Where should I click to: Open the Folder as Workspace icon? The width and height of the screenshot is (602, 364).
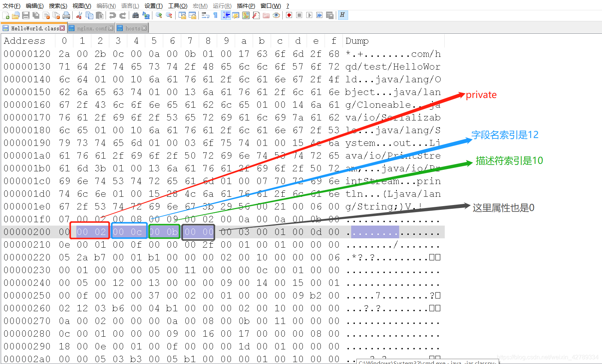[x=266, y=15]
